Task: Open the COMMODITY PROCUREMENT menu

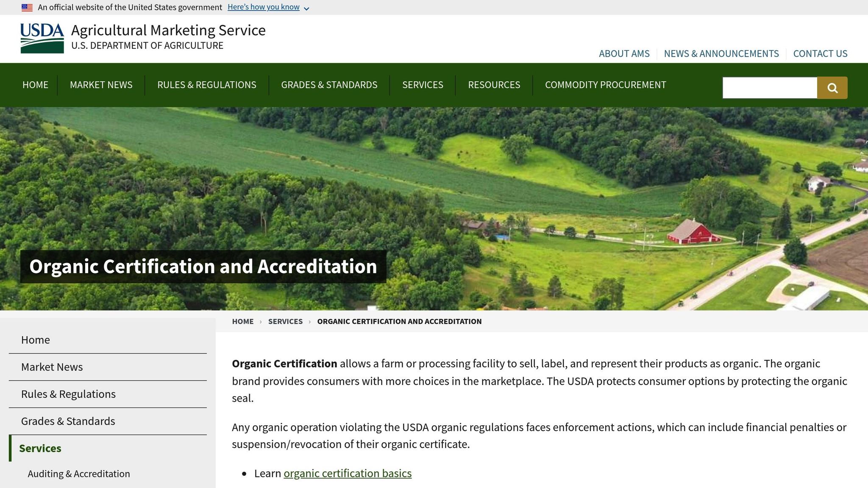Action: (605, 85)
